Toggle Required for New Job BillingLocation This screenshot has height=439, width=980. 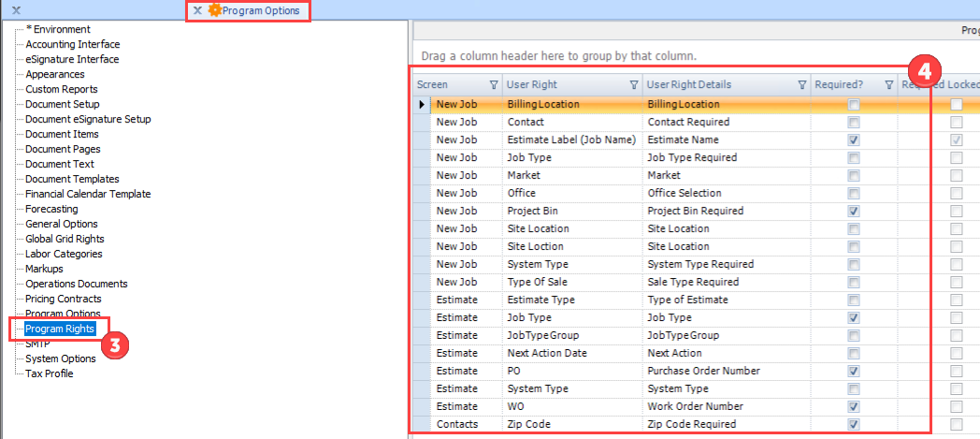(853, 105)
